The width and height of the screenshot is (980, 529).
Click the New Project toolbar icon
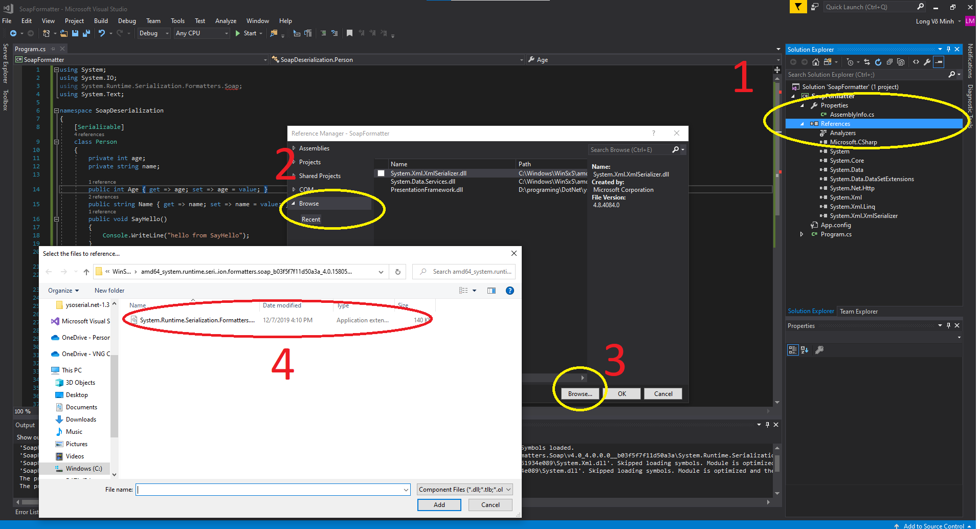47,33
